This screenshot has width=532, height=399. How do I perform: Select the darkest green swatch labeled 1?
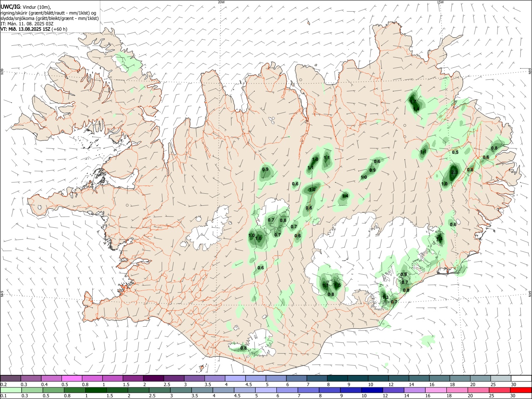[x=96, y=390]
